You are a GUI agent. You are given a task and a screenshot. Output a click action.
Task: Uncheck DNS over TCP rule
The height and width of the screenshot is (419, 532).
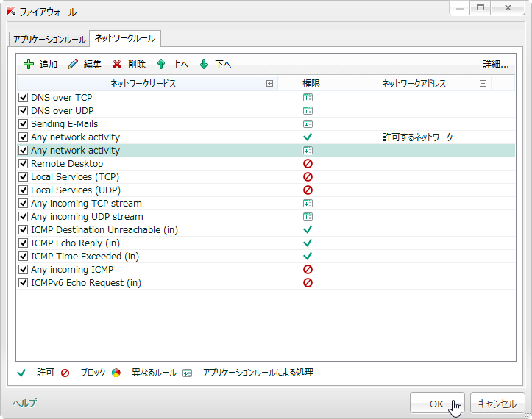[23, 98]
